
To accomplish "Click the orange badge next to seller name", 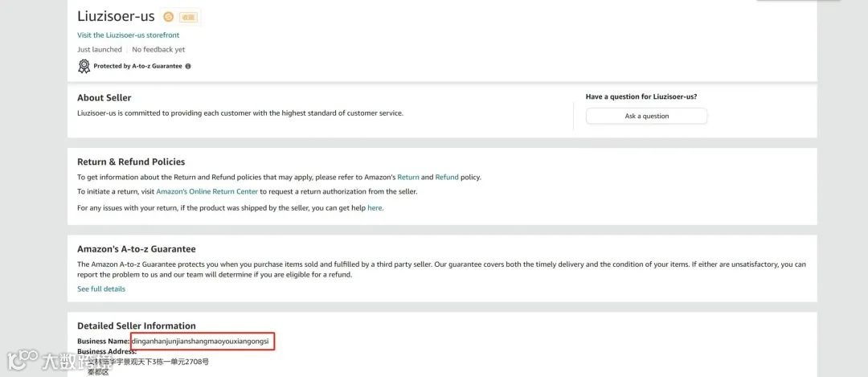I will tap(189, 17).
